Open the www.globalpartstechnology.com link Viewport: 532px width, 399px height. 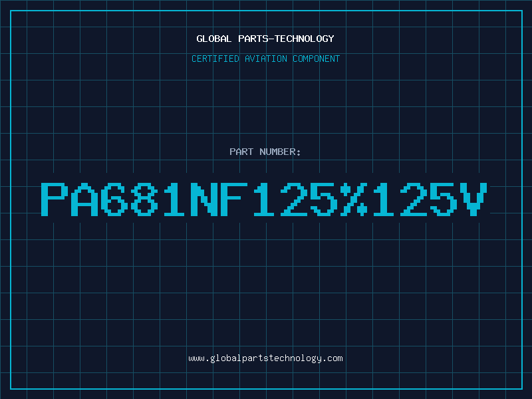265,358
